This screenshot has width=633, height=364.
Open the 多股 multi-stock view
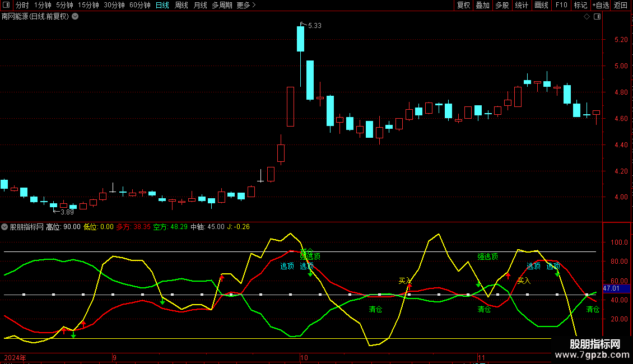[502, 5]
